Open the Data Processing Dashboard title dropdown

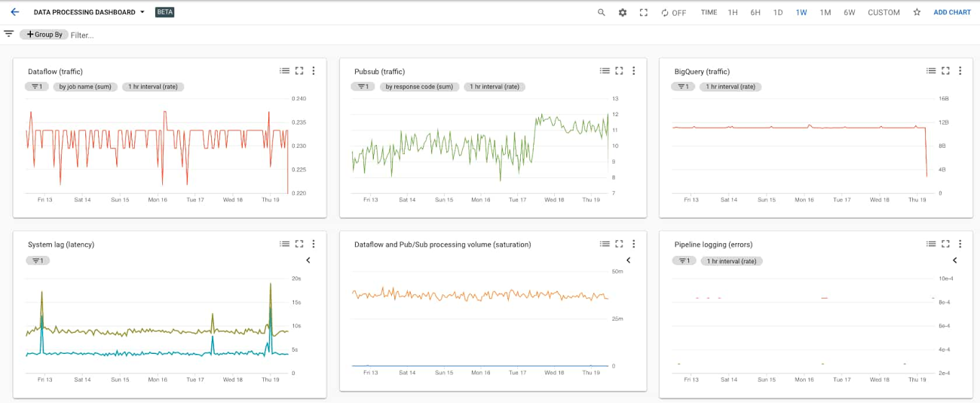click(90, 12)
